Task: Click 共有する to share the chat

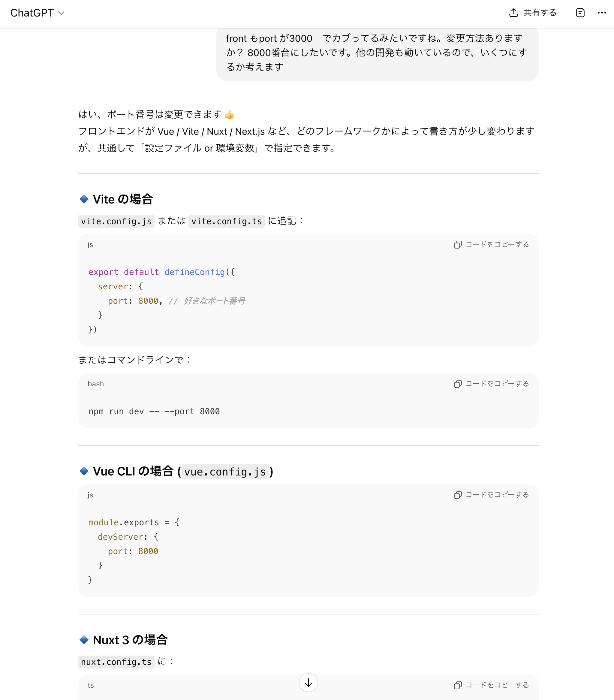Action: click(539, 12)
